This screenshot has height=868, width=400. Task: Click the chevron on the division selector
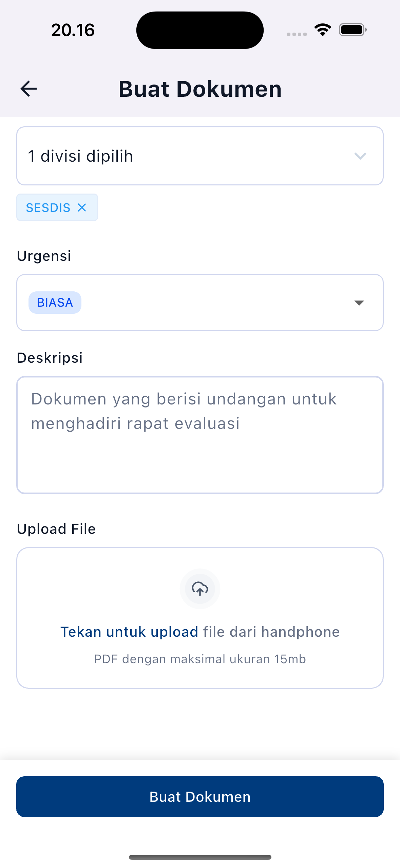360,156
